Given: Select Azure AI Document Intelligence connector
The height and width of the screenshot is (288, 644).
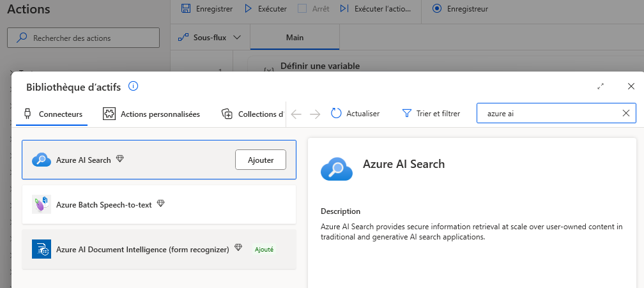Looking at the screenshot, I should (x=159, y=249).
